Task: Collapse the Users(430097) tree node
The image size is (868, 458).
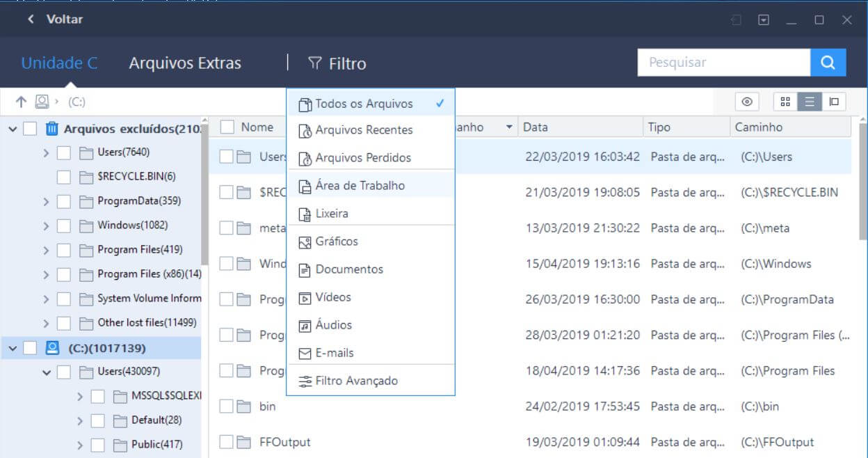Action: (x=46, y=372)
